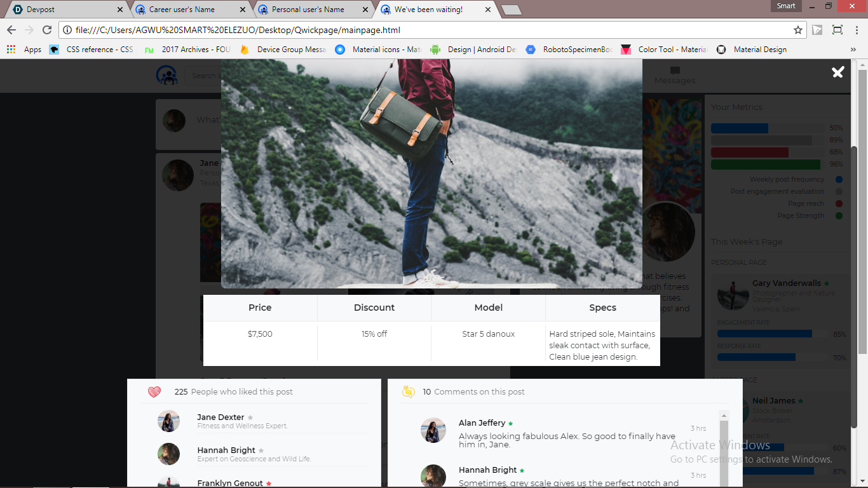Image resolution: width=868 pixels, height=488 pixels.
Task: Click blue Weekly post frequency progress bar
Action: point(740,128)
